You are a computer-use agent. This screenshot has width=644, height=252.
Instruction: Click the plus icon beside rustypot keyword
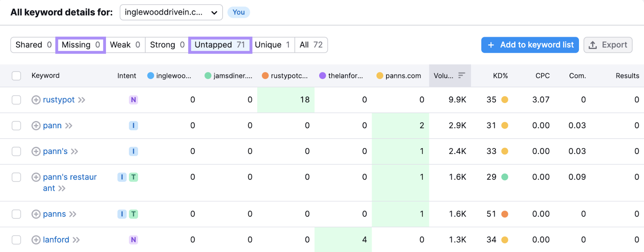point(36,100)
